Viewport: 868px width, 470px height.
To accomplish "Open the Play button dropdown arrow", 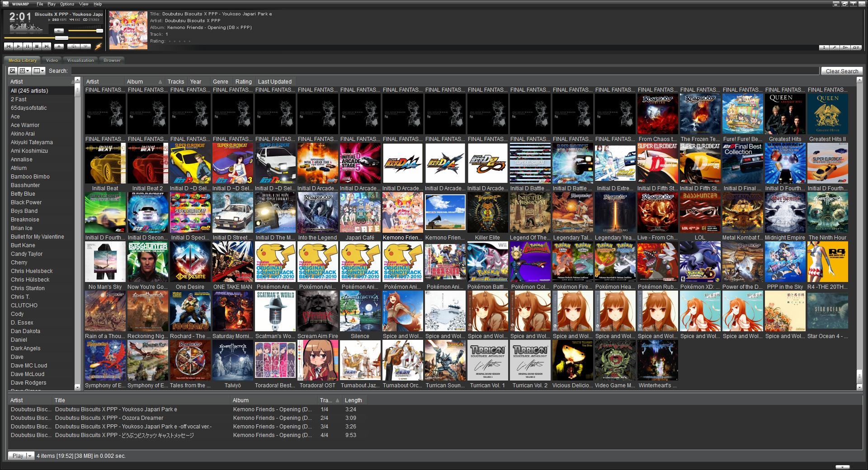I will (x=30, y=456).
